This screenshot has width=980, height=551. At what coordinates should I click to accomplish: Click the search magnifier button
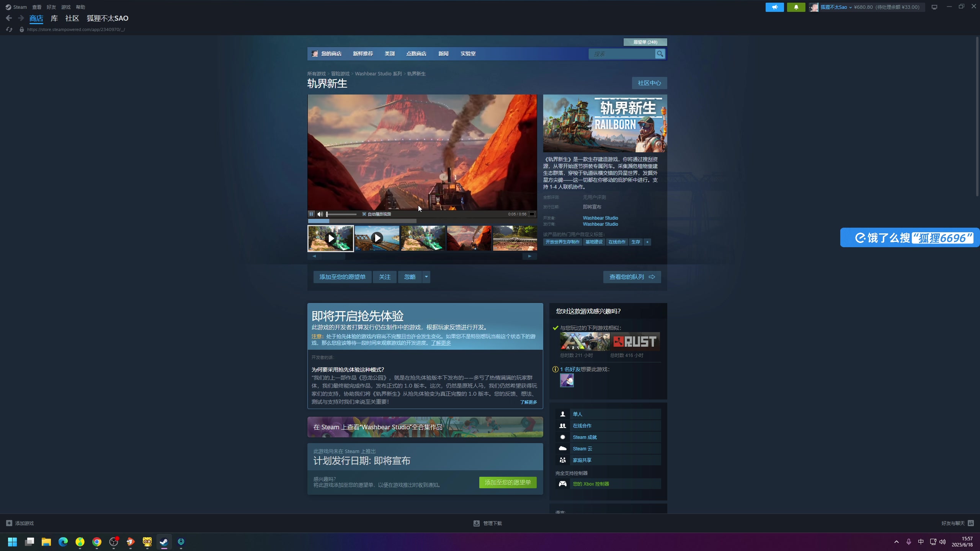[x=660, y=54]
